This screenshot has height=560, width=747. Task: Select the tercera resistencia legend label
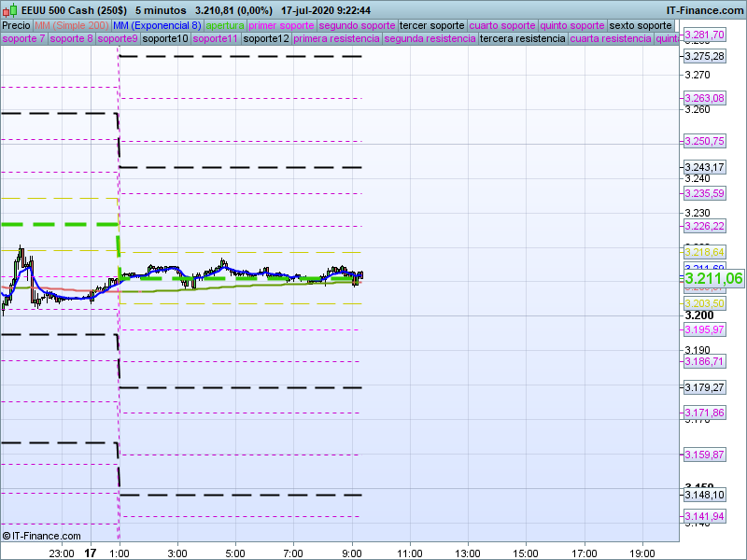[x=522, y=39]
